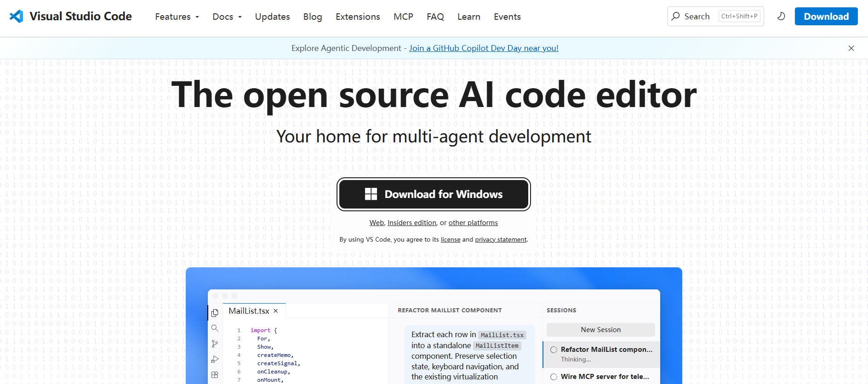This screenshot has width=868, height=384.
Task: Open Extensions in the top navigation
Action: pyautogui.click(x=358, y=17)
